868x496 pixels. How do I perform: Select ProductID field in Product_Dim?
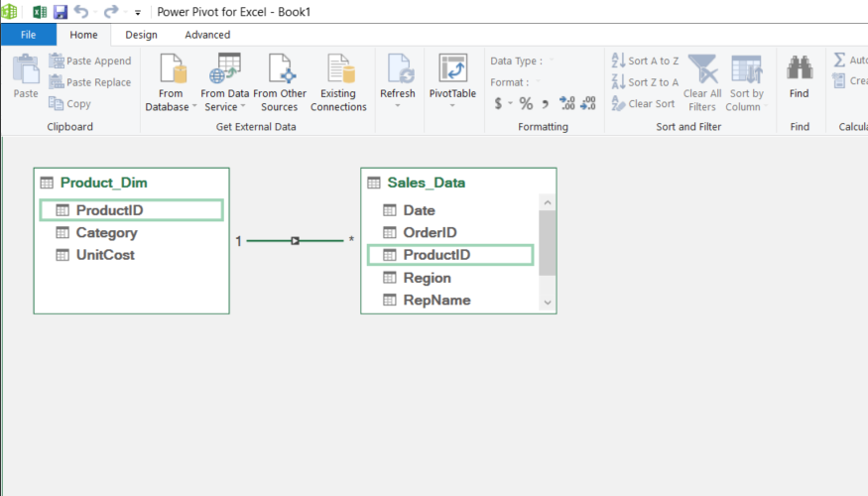131,210
